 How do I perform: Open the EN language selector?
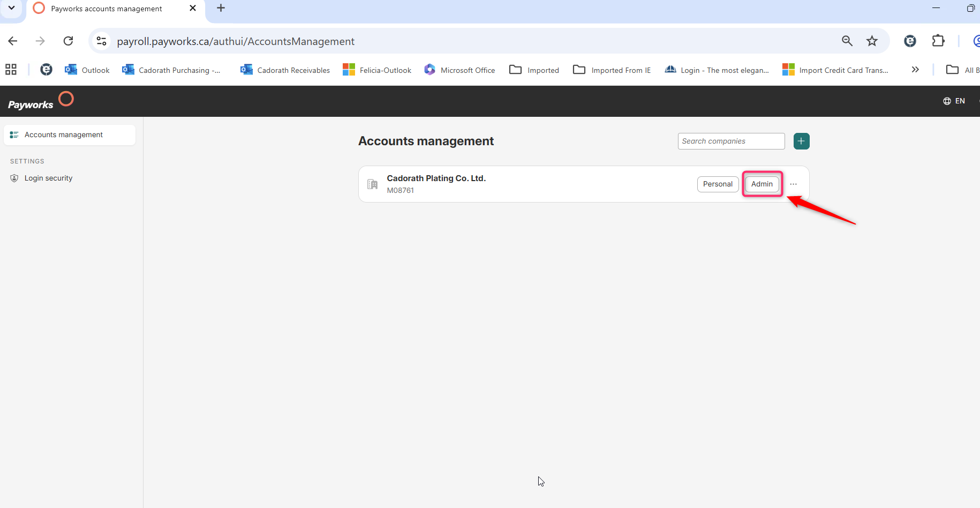[x=954, y=101]
